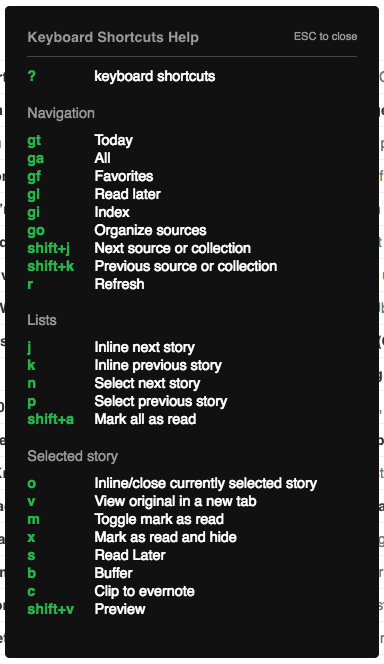Click the 'ga' All shortcut key
The height and width of the screenshot is (664, 384).
[x=36, y=158]
